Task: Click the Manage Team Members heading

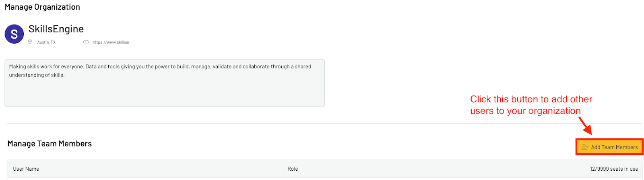Action: 50,144
